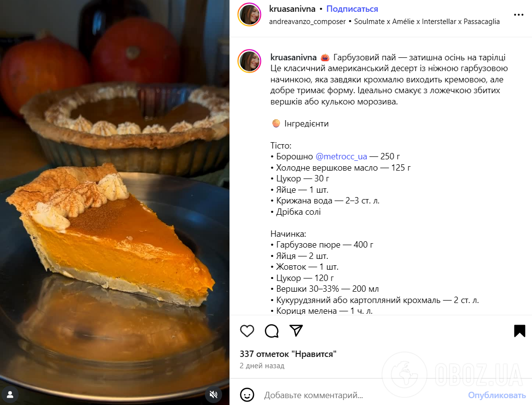Open emoji picker in comment field
The width and height of the screenshot is (532, 405).
[x=247, y=395]
